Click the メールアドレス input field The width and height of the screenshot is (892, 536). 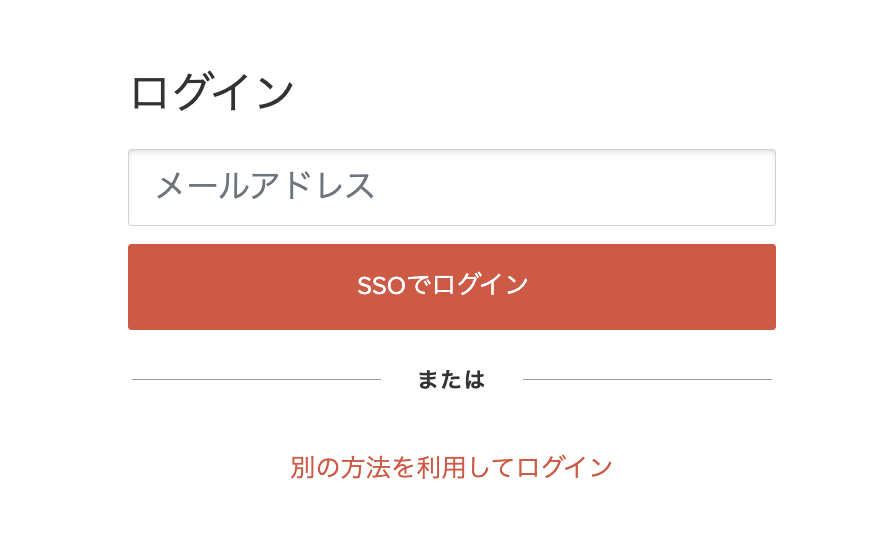coord(452,188)
